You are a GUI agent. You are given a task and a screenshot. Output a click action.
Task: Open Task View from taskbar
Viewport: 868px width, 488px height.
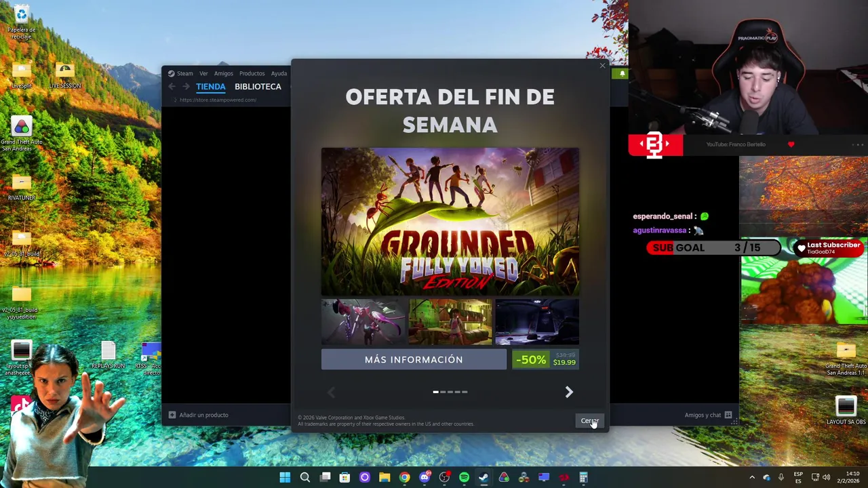pos(325,477)
